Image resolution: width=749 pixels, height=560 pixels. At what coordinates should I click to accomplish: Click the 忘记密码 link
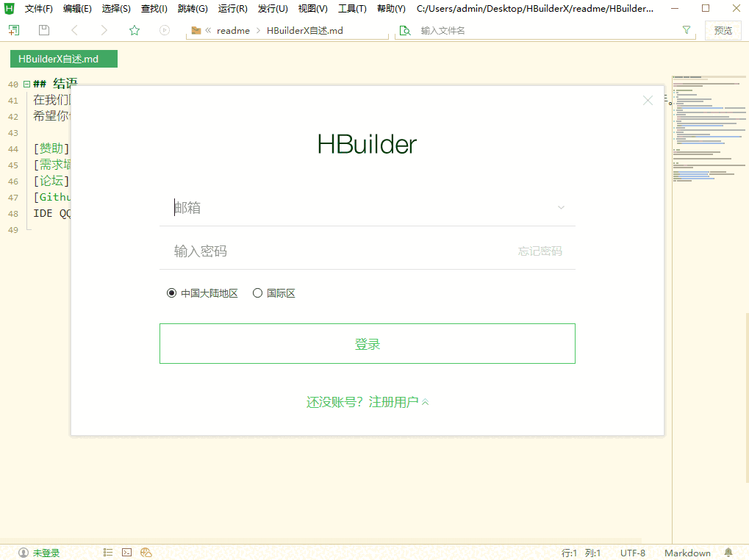(540, 251)
